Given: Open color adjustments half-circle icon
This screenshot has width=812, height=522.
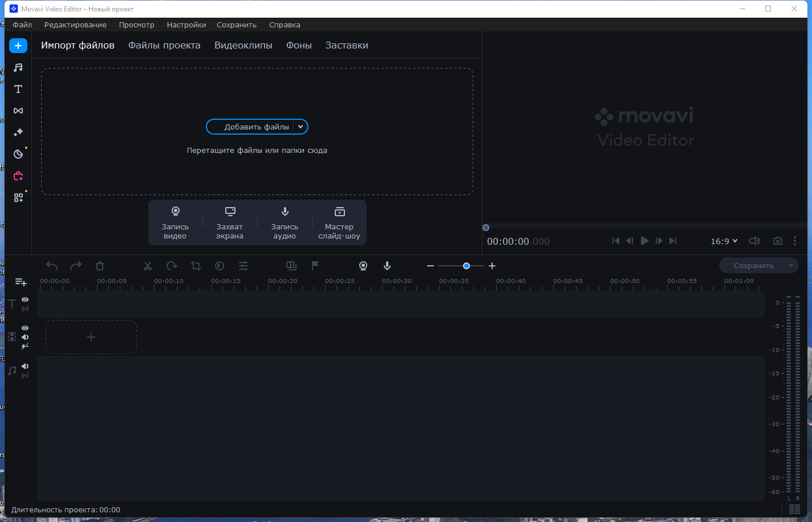Looking at the screenshot, I should [220, 266].
